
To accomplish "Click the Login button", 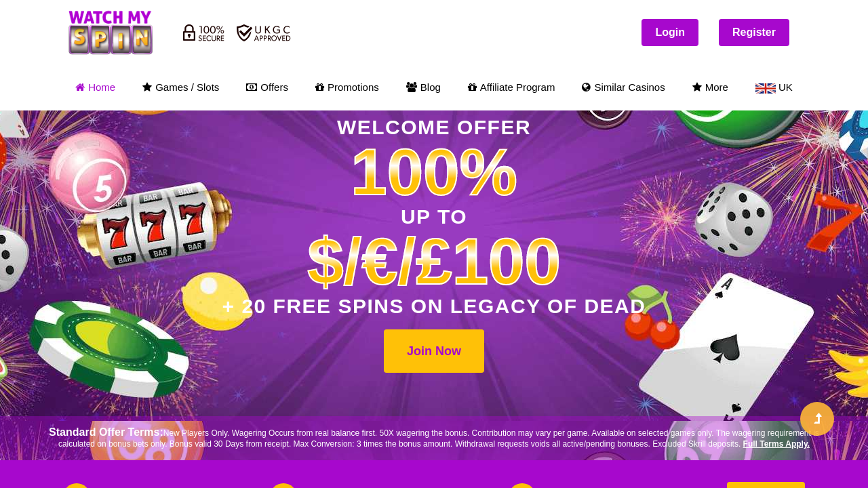I will [670, 33].
